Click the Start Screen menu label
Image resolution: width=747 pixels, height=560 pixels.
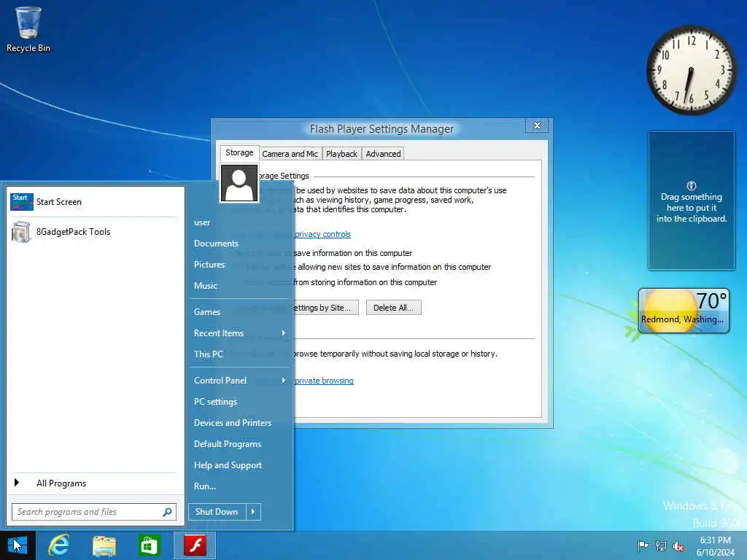[x=59, y=202]
